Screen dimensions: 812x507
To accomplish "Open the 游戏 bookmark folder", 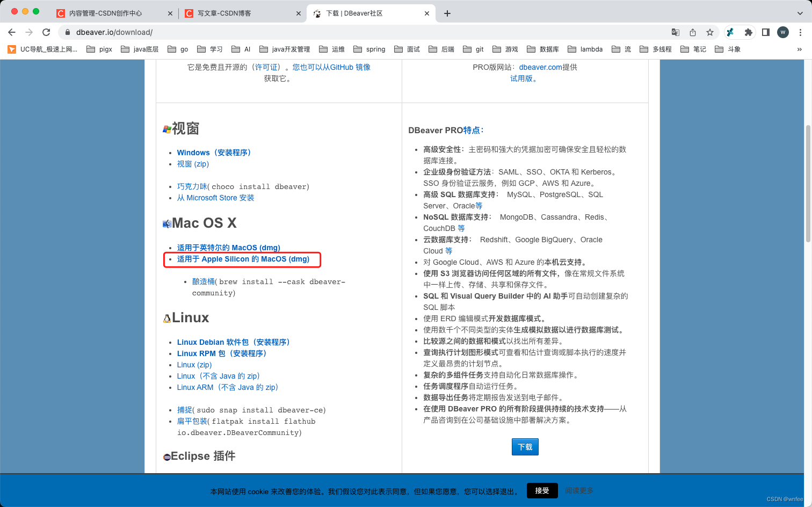I will click(x=505, y=49).
